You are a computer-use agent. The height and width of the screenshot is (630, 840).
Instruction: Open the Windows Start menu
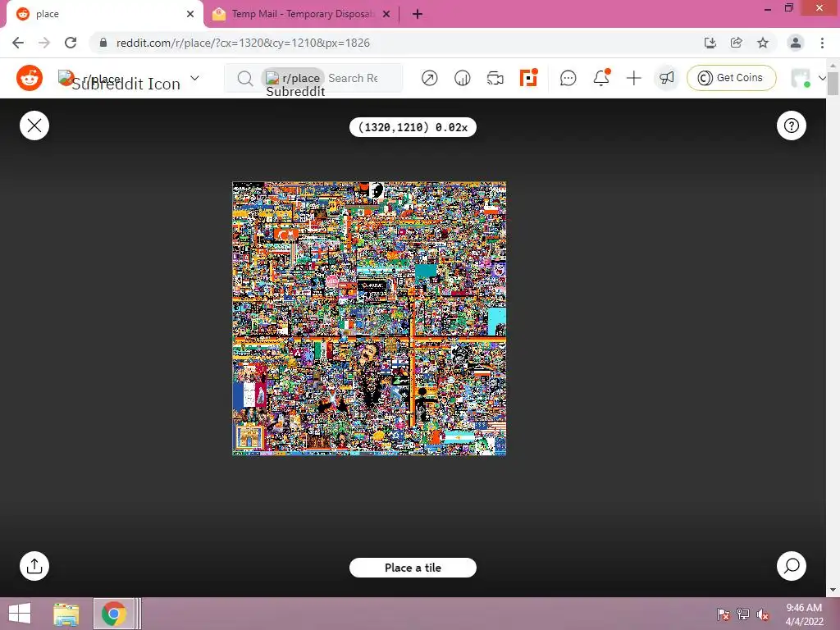click(x=20, y=614)
